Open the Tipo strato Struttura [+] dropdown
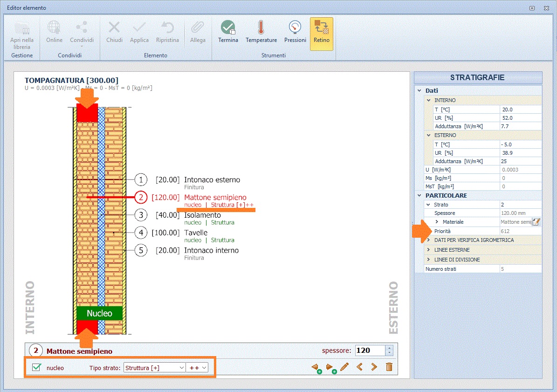The width and height of the screenshot is (557, 392). coord(154,368)
